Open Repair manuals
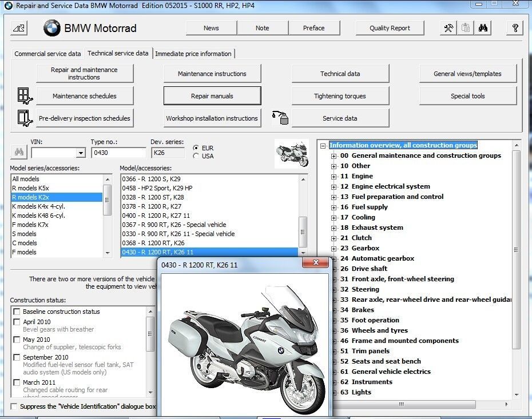The height and width of the screenshot is (419, 532). click(212, 96)
